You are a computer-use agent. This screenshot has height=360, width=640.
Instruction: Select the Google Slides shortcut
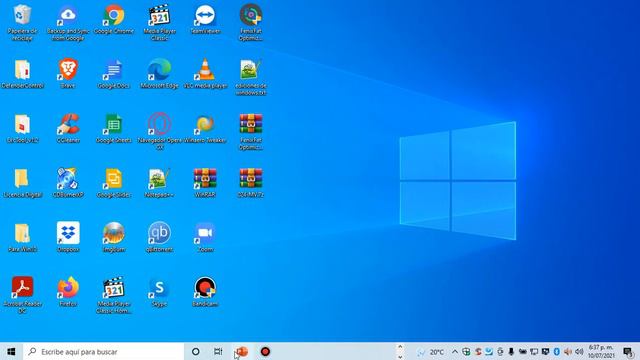coord(114,183)
